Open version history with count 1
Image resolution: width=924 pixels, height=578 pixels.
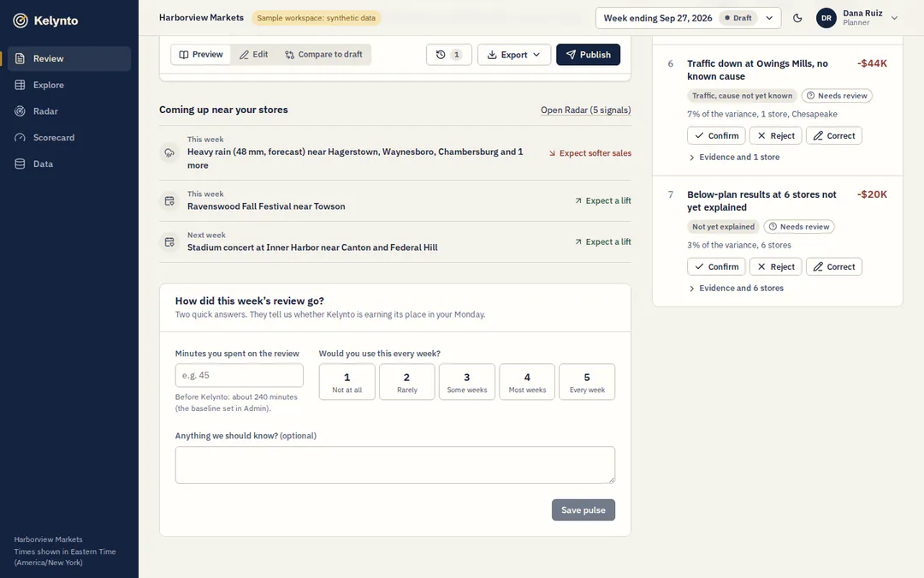[448, 54]
